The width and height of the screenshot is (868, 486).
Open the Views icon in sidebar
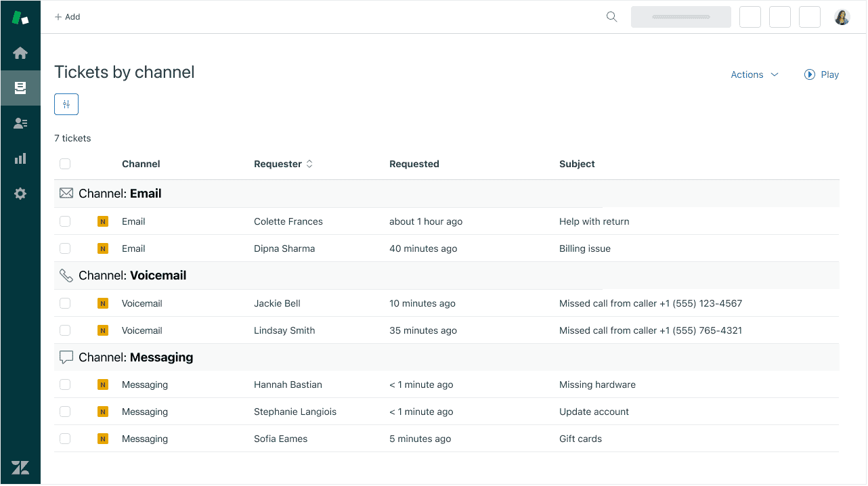[20, 88]
